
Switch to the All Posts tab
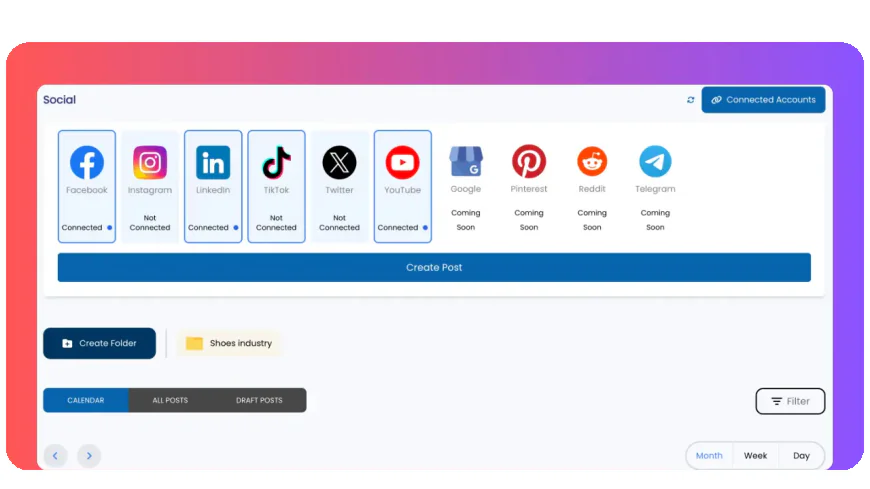pos(170,400)
